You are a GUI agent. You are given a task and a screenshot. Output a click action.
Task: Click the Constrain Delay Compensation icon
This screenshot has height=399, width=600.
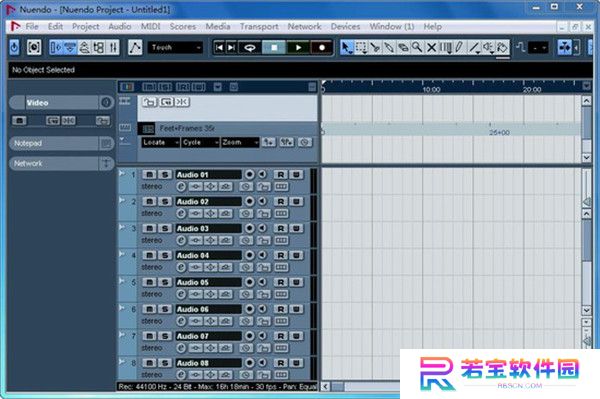34,47
